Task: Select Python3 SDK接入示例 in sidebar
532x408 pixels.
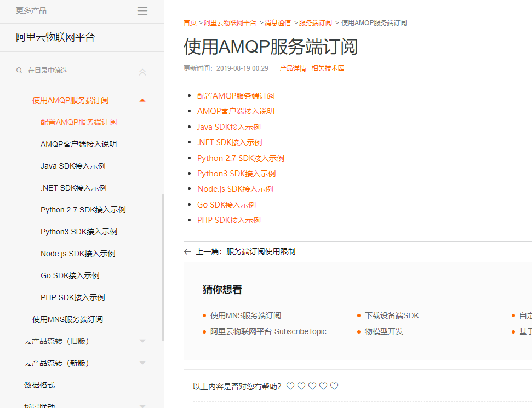Action: 79,232
